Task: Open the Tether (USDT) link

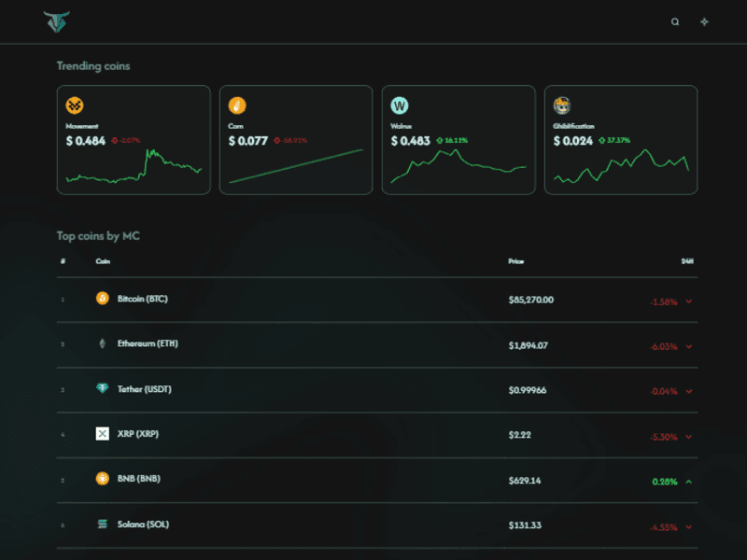Action: [145, 389]
